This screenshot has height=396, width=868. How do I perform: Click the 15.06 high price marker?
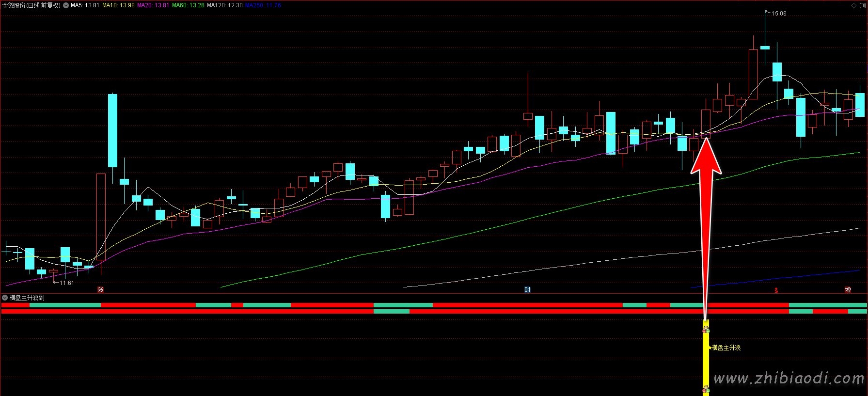[x=778, y=14]
